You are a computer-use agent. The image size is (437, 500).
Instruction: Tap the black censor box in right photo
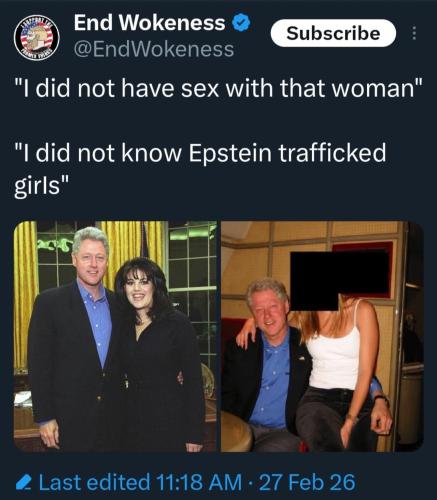(340, 280)
